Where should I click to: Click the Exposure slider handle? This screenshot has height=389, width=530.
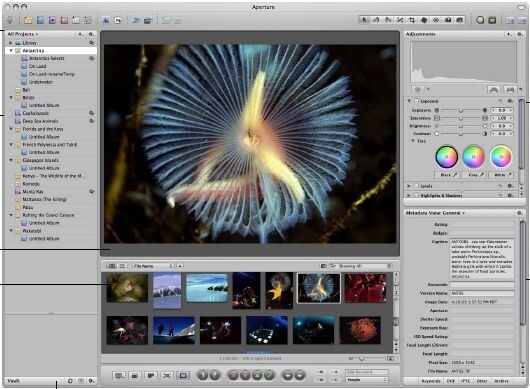click(461, 111)
